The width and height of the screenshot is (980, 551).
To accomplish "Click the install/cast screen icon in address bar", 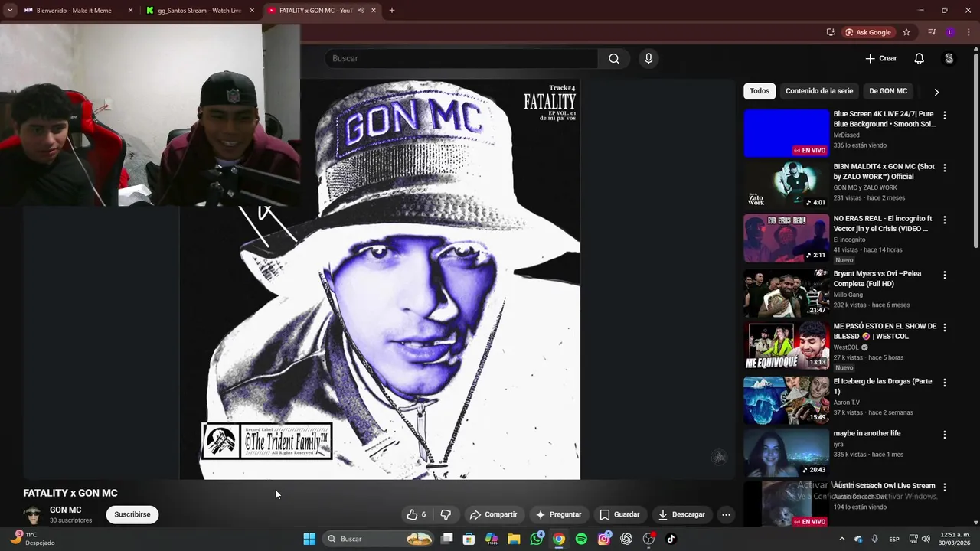I will (831, 32).
